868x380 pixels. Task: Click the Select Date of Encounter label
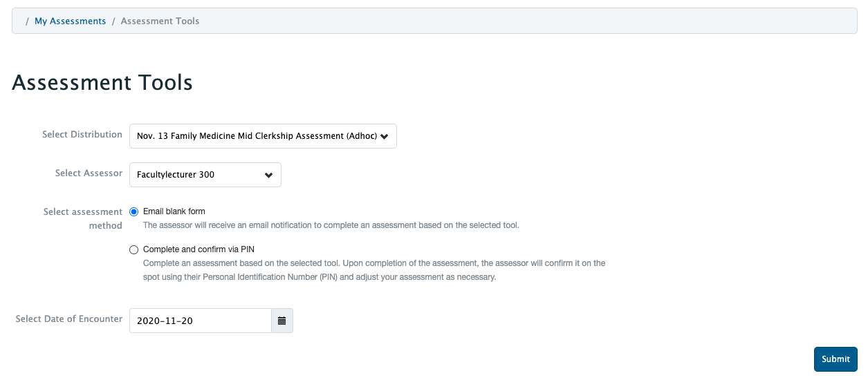tap(69, 319)
